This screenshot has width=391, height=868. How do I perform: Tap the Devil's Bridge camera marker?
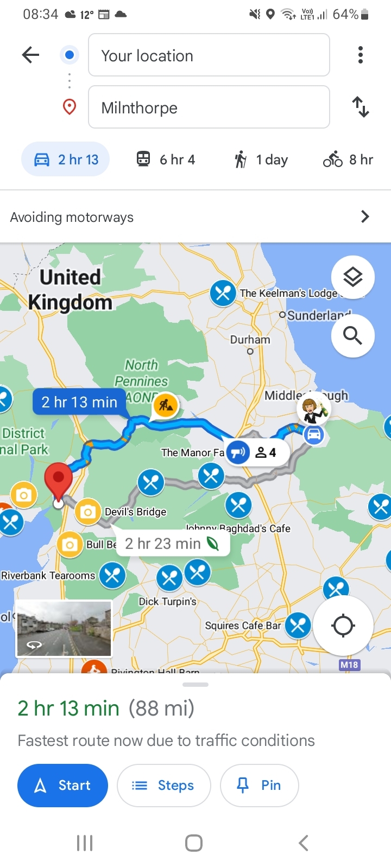(87, 512)
